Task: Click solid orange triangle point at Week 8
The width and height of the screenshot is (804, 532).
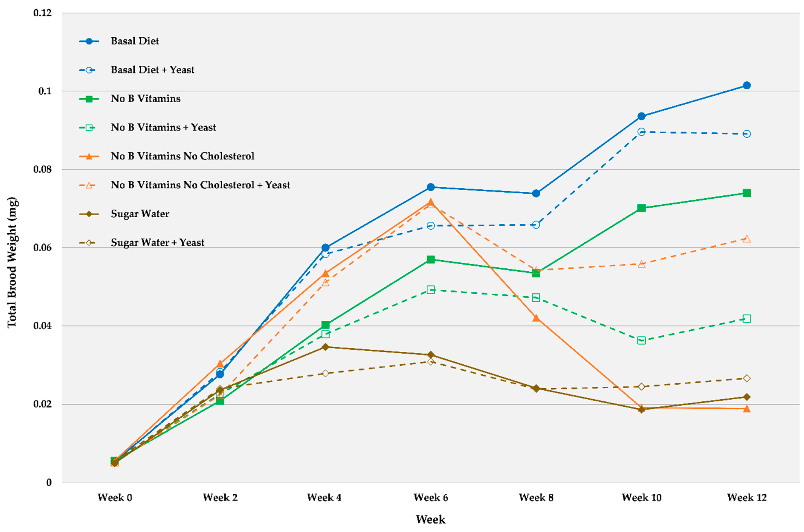Action: (536, 318)
